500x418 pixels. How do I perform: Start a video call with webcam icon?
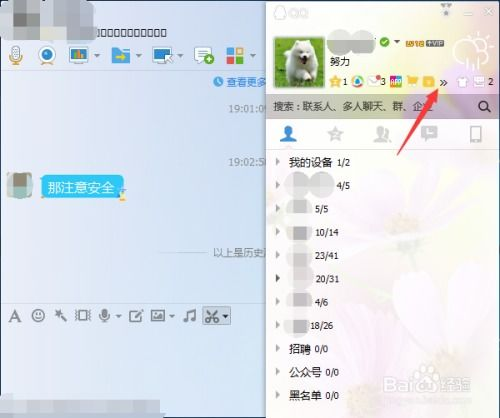pyautogui.click(x=47, y=55)
